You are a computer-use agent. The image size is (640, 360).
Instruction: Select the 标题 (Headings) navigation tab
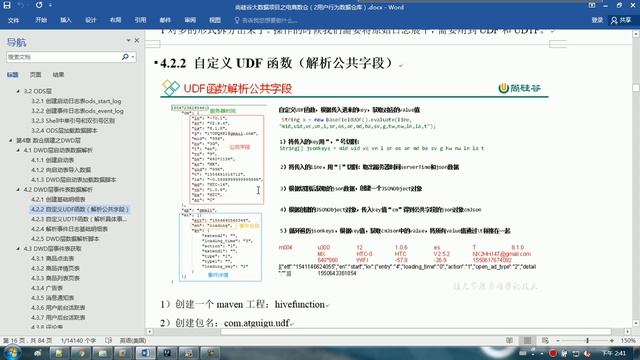(x=13, y=75)
